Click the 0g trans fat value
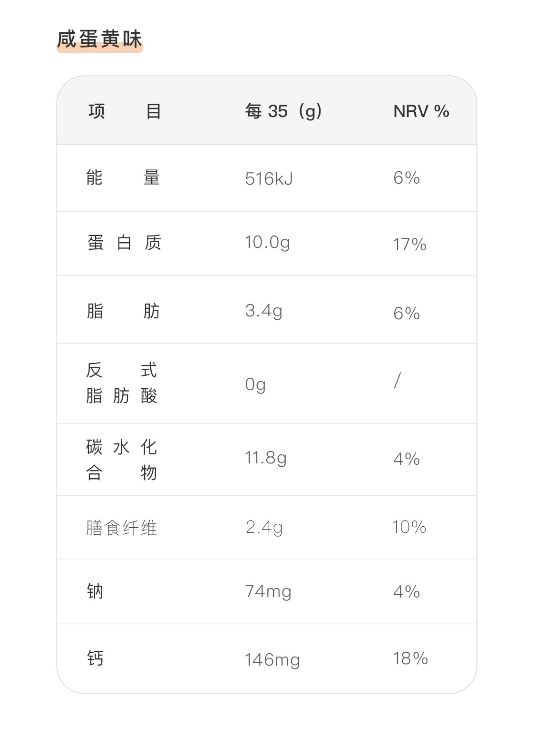This screenshot has width=535, height=756. 255,384
